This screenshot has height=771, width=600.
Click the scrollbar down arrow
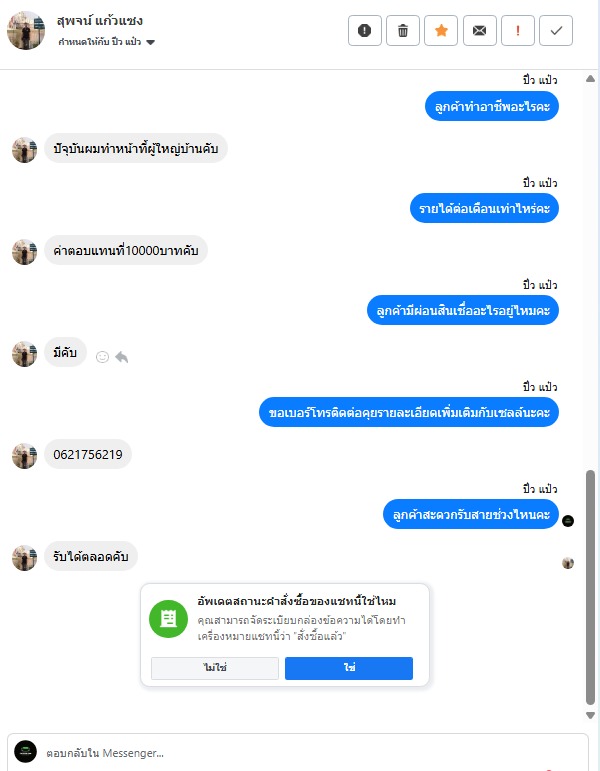pyautogui.click(x=591, y=715)
